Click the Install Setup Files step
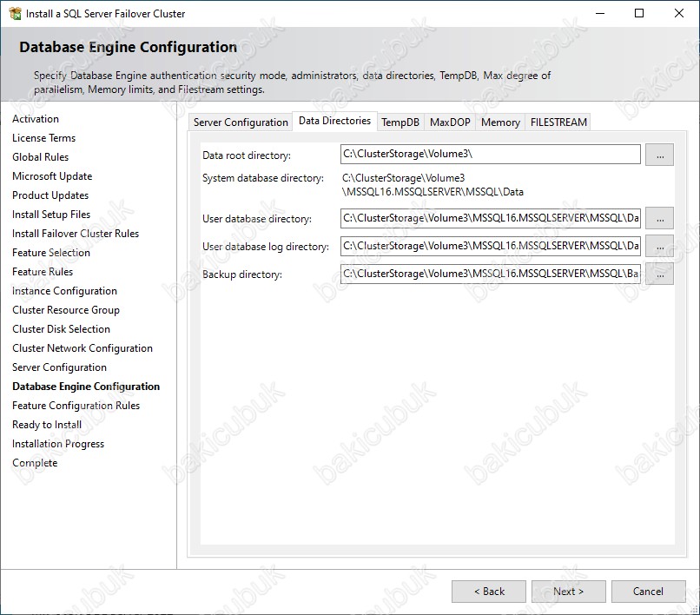Image resolution: width=700 pixels, height=615 pixels. tap(51, 215)
